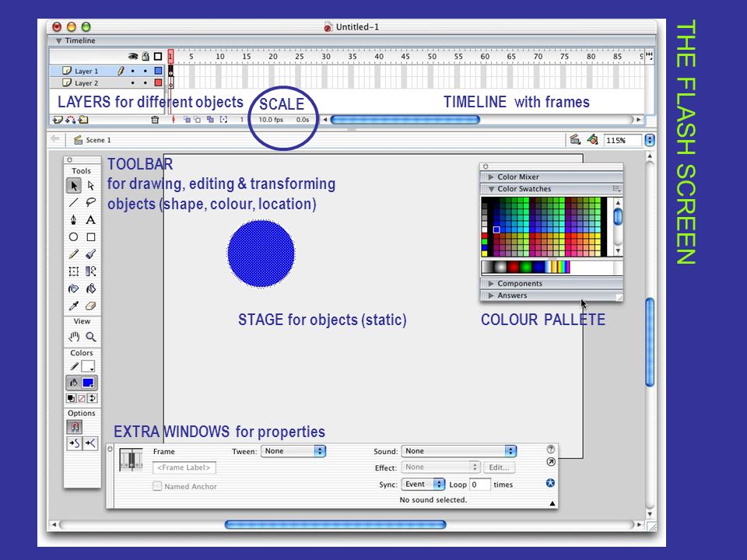Open the Tween dropdown
The image size is (747, 560).
coord(293,451)
